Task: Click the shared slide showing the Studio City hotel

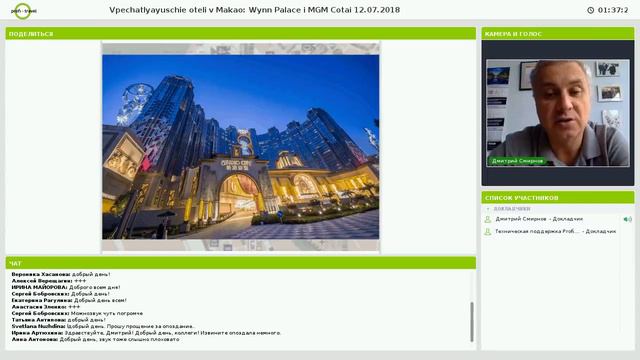Action: [240, 147]
